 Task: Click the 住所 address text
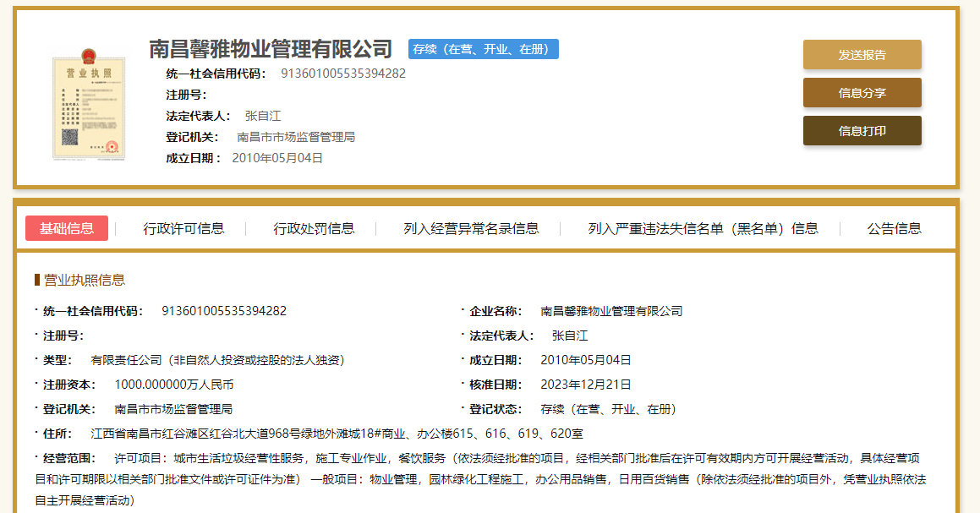(x=337, y=434)
